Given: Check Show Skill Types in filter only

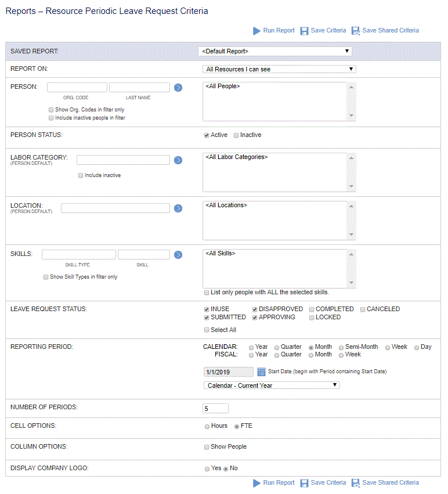Looking at the screenshot, I should coord(46,277).
